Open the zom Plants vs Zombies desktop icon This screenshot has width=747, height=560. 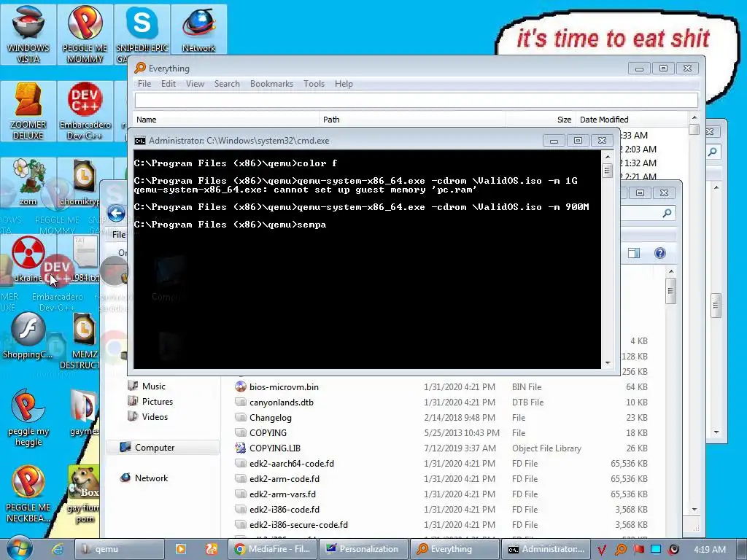28,182
